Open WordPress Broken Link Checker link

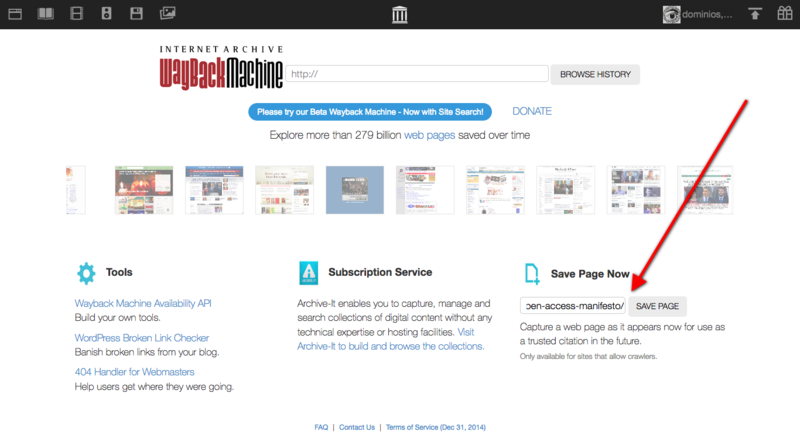[x=142, y=338]
